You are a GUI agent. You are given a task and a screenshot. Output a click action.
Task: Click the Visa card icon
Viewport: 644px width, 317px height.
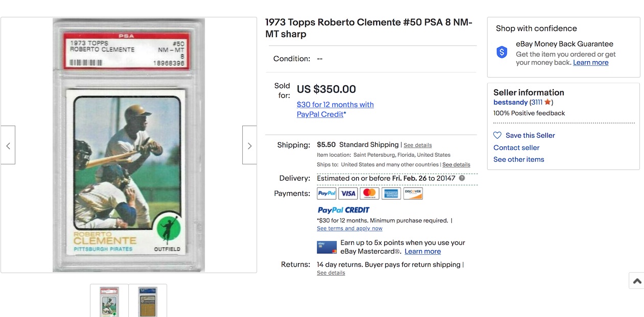(x=348, y=193)
